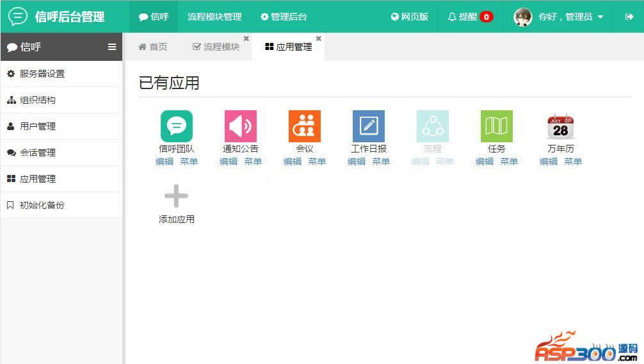The height and width of the screenshot is (364, 644).
Task: Open 管理后台 in top navigation
Action: click(284, 17)
